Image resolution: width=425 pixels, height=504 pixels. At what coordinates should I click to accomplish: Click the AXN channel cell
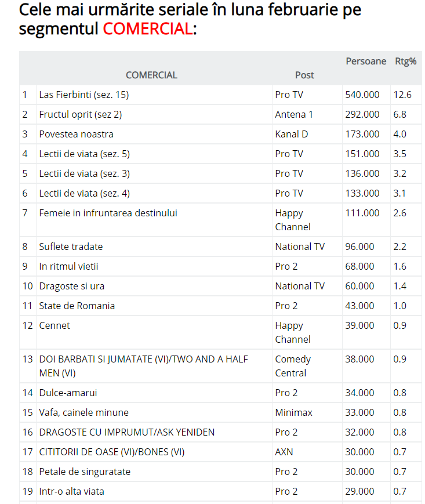(x=284, y=452)
